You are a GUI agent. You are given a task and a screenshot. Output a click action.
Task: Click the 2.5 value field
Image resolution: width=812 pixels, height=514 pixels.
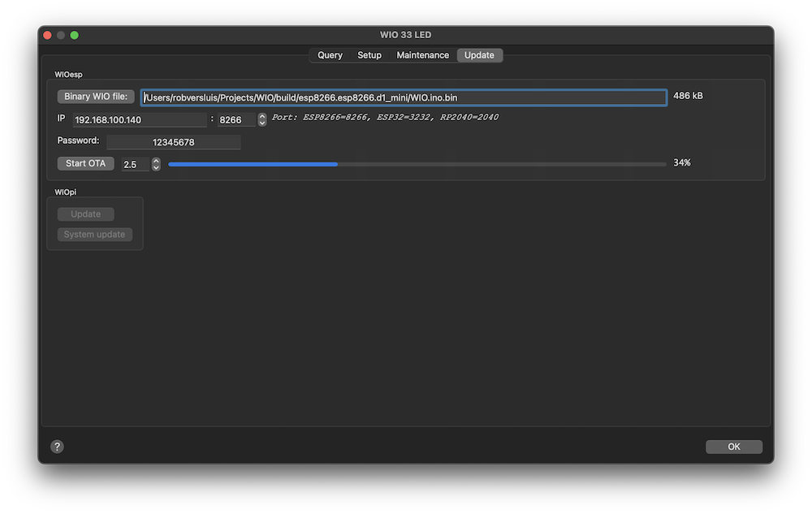click(135, 164)
